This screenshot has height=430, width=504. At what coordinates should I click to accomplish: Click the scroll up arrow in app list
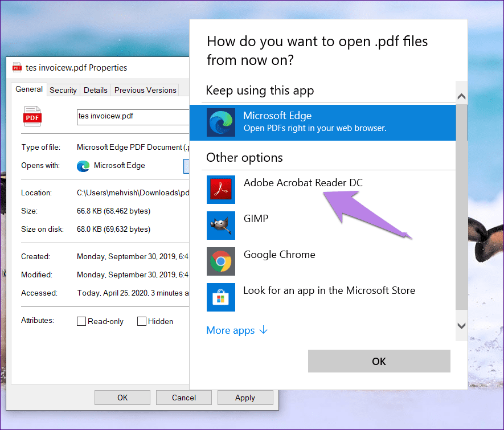click(x=461, y=96)
